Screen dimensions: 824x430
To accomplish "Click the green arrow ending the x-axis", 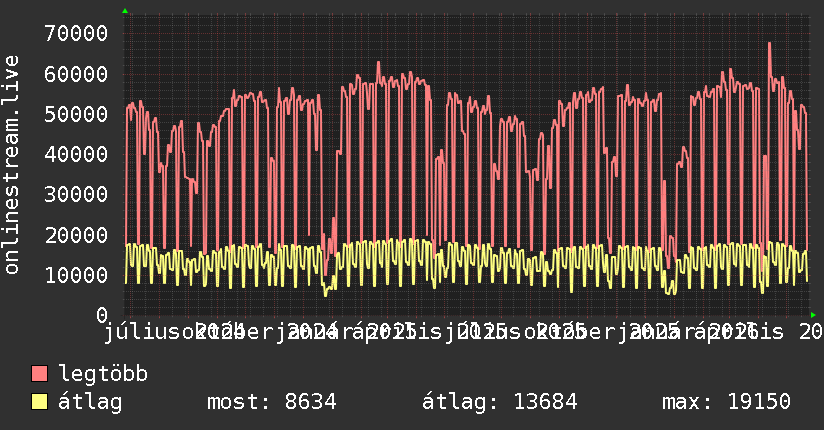I will pos(813,315).
